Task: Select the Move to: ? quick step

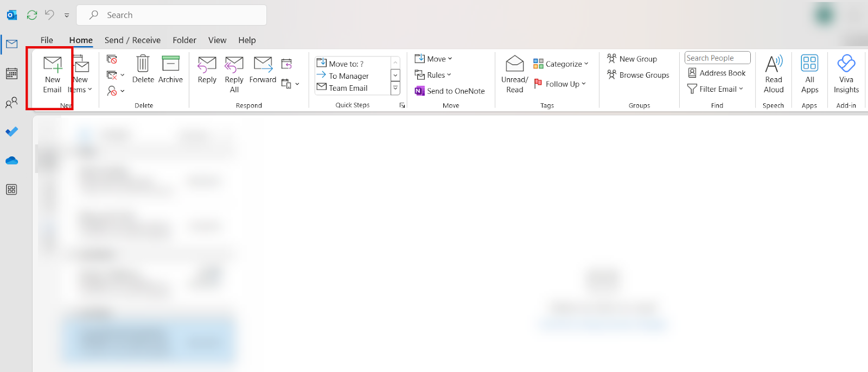Action: pos(352,64)
